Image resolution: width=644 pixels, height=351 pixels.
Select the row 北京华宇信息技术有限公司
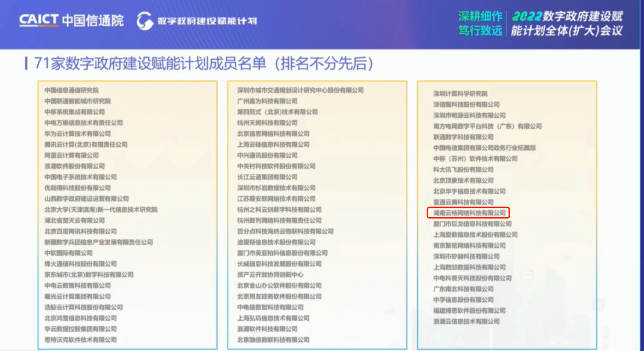tap(469, 191)
